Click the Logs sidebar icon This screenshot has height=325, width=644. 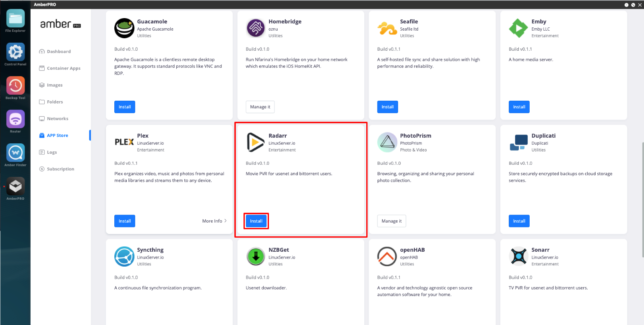tap(42, 152)
